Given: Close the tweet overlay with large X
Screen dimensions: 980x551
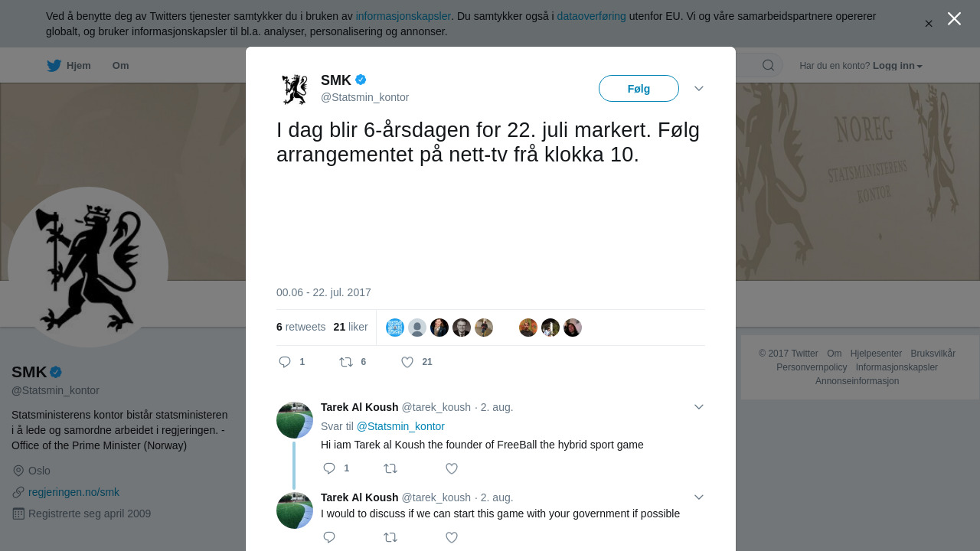Looking at the screenshot, I should pyautogui.click(x=954, y=18).
